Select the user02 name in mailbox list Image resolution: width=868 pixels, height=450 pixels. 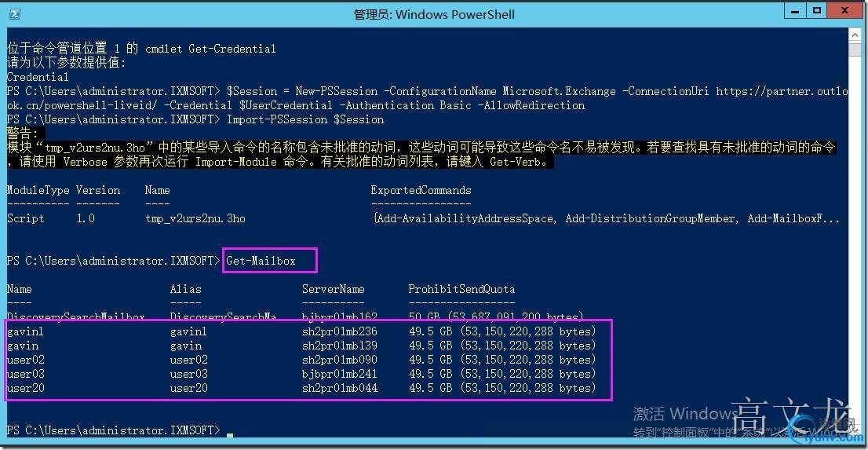coord(25,360)
